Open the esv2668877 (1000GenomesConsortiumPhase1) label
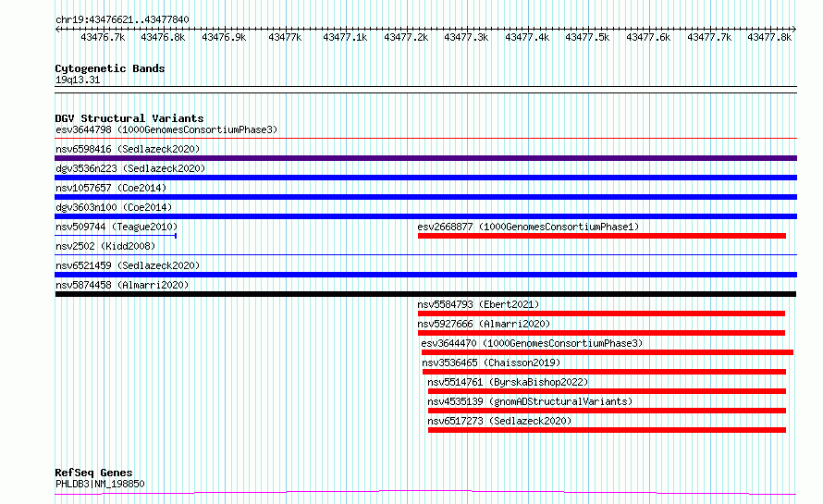The height and width of the screenshot is (504, 823). (x=528, y=227)
